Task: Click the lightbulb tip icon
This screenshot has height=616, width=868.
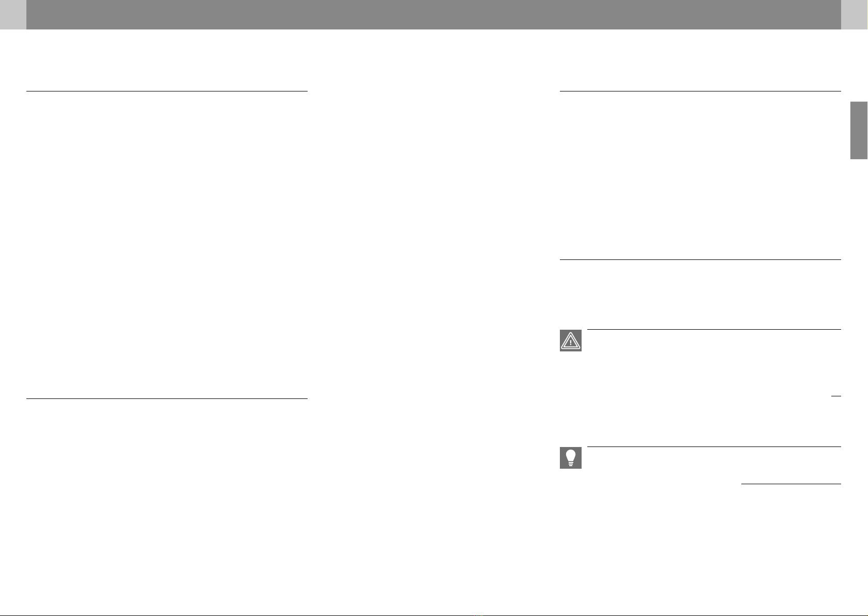Action: pyautogui.click(x=571, y=458)
